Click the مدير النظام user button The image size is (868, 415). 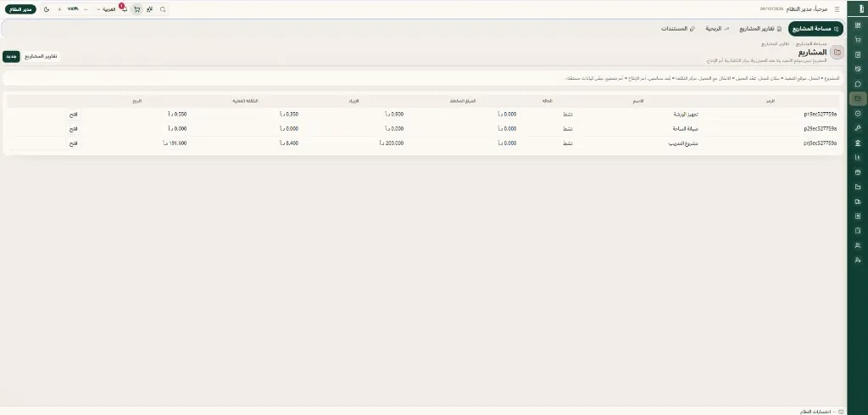pos(20,9)
